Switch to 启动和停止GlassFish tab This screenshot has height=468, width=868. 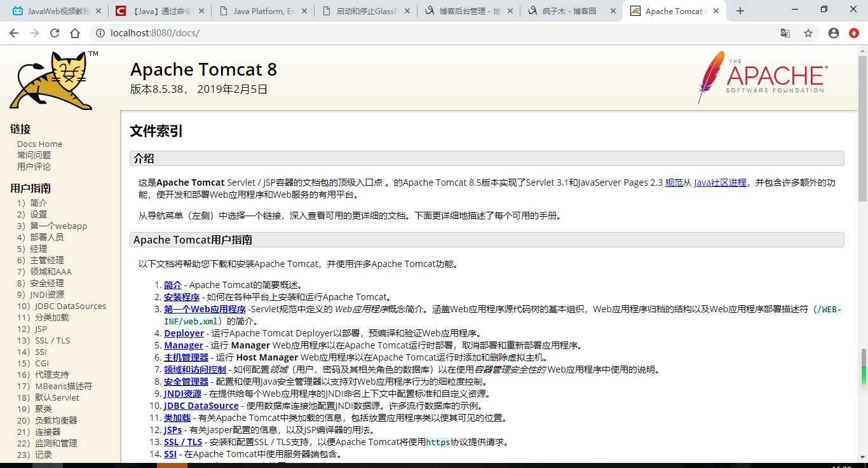pos(365,11)
